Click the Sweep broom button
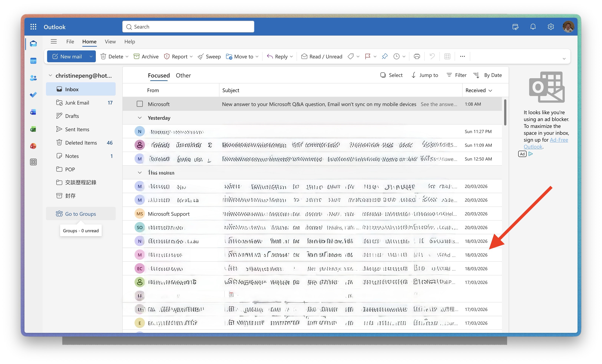 click(209, 56)
